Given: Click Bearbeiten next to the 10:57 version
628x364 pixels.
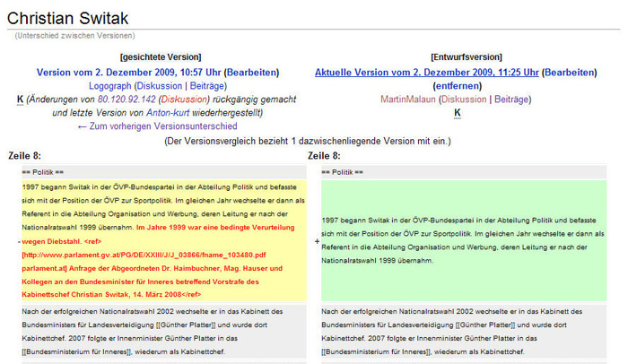Looking at the screenshot, I should click(250, 72).
